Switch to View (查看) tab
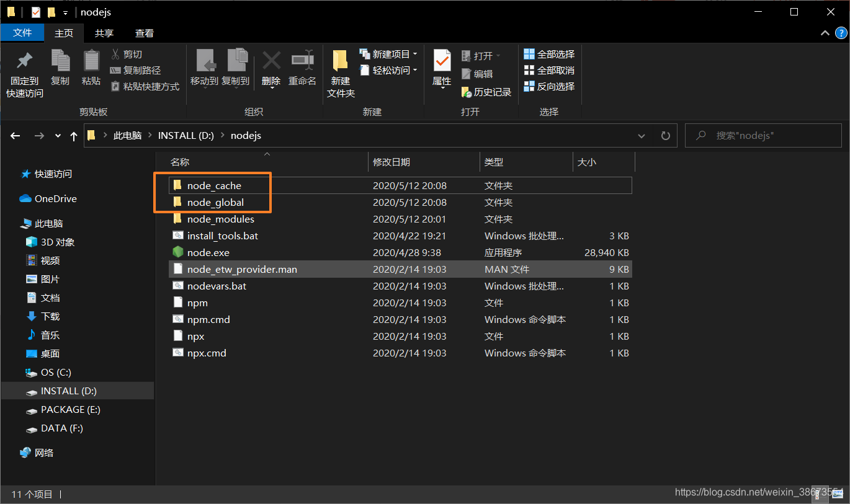 click(145, 33)
